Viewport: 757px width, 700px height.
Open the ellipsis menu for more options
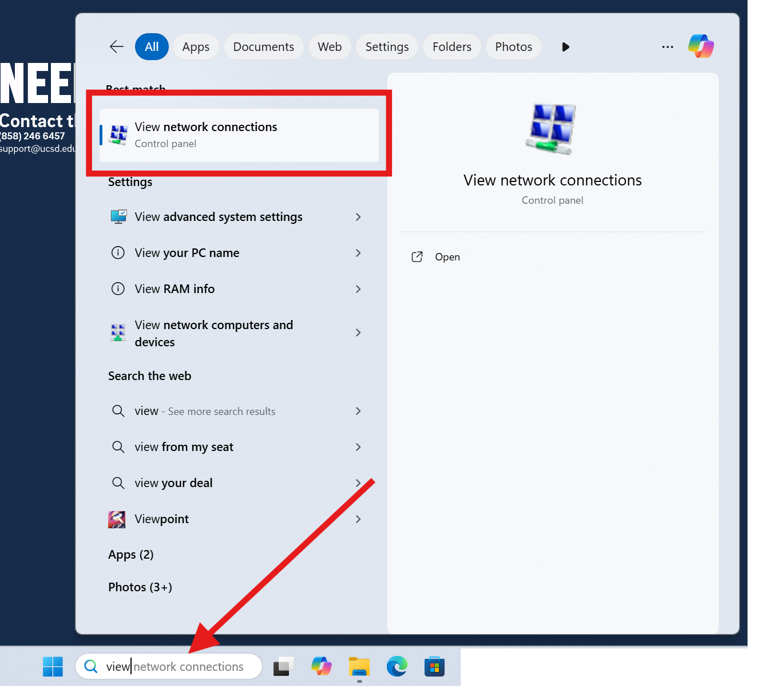pyautogui.click(x=667, y=46)
